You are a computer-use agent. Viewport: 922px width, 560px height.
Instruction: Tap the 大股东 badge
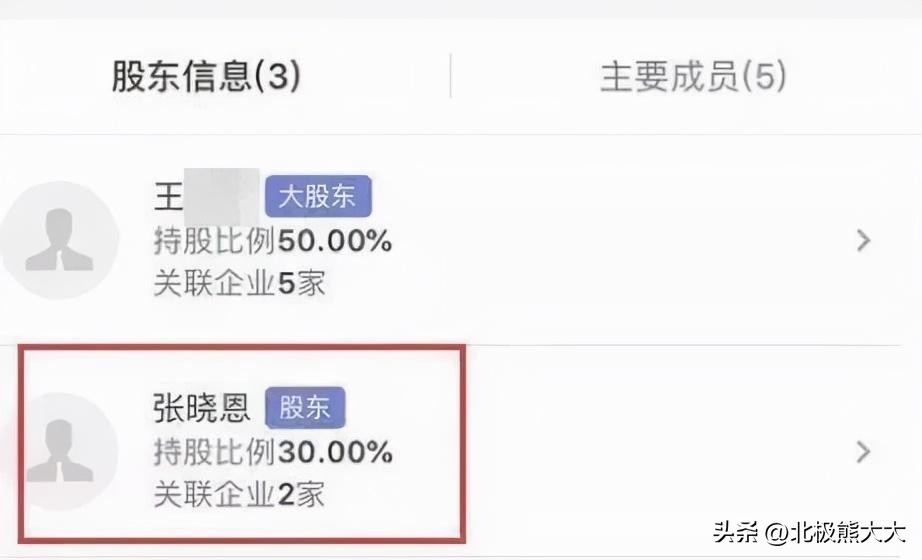(x=318, y=197)
